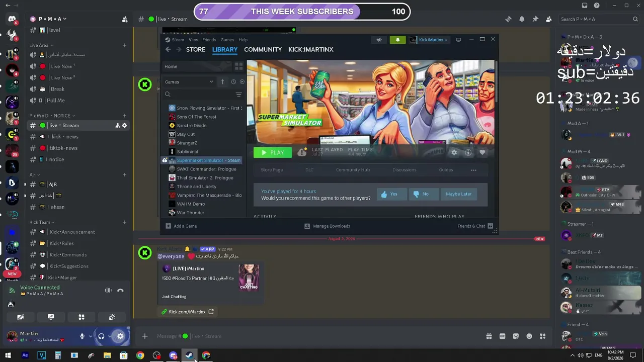Open After Effects from taskbar
Viewport: 644px width, 362px height.
point(25,355)
